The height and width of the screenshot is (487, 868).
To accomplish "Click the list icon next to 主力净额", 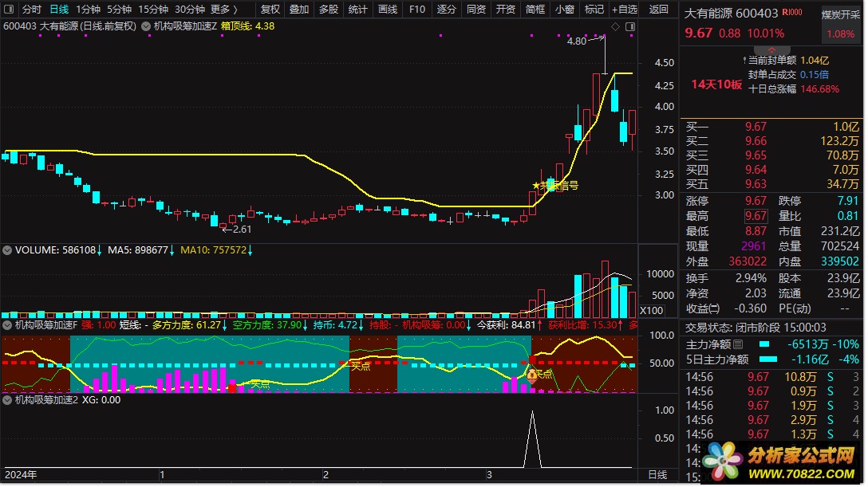I will [x=738, y=345].
